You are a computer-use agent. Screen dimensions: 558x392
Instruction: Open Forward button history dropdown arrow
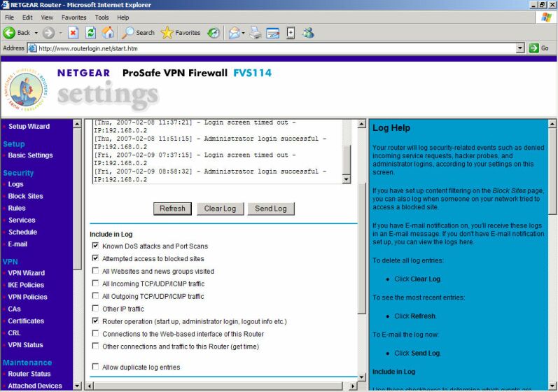[x=60, y=33]
